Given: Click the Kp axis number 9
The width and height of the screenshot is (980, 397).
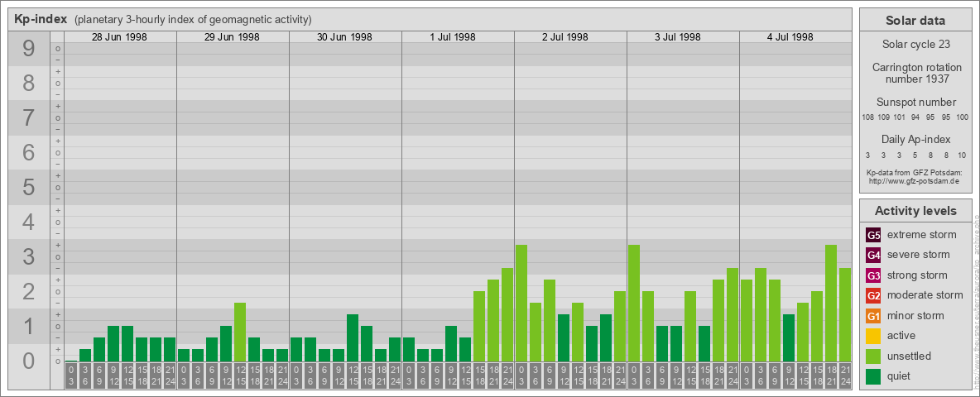Looking at the screenshot, I should pyautogui.click(x=29, y=48).
